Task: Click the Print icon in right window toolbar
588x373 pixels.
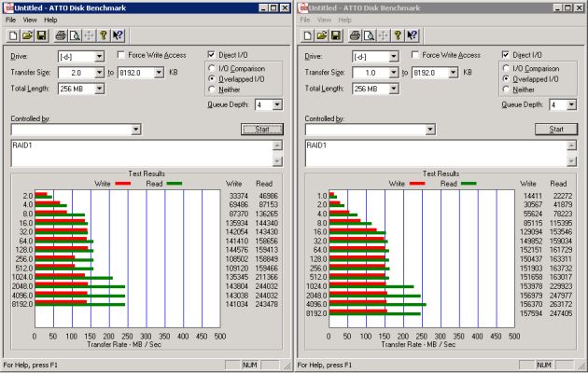Action: (355, 35)
